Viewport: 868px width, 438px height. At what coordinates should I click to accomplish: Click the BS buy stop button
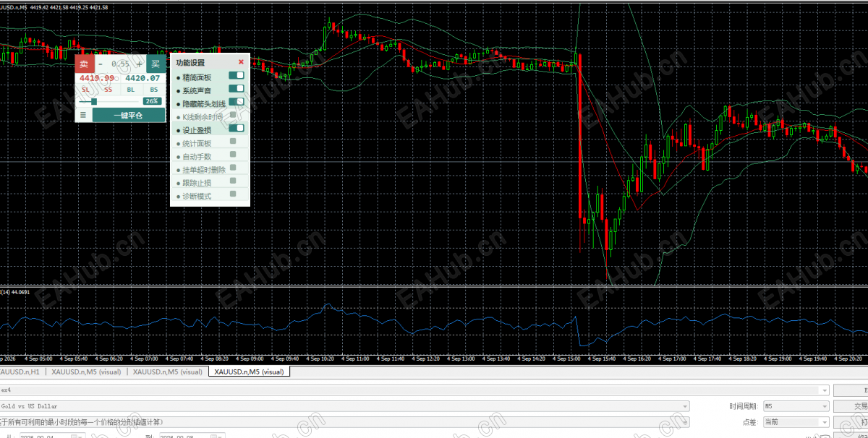point(154,90)
